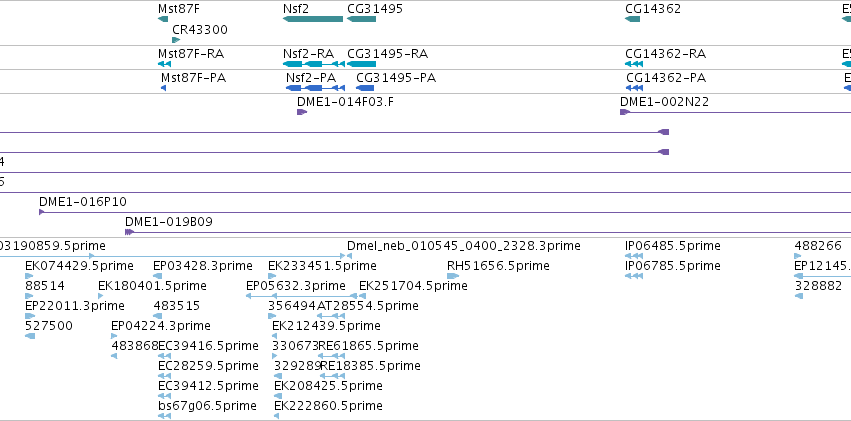The image size is (851, 421).
Task: Click the Nsf2-RA transcript glyph
Action: (314, 64)
